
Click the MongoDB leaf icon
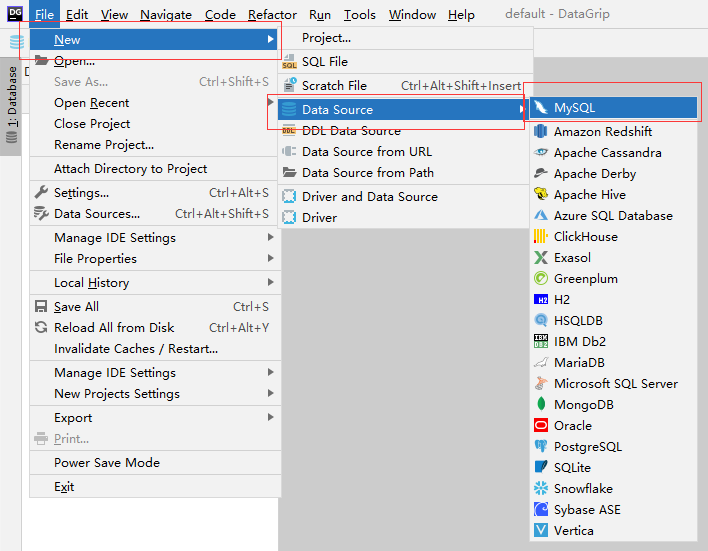pyautogui.click(x=540, y=404)
